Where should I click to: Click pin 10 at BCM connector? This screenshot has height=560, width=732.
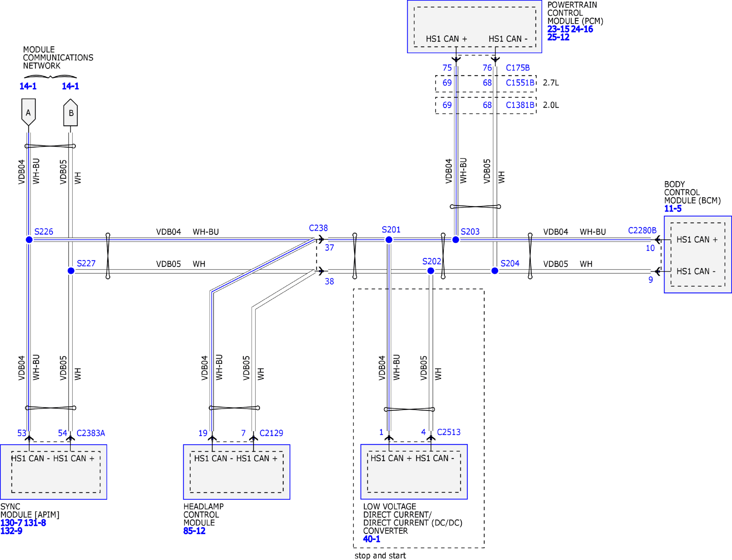pyautogui.click(x=650, y=248)
